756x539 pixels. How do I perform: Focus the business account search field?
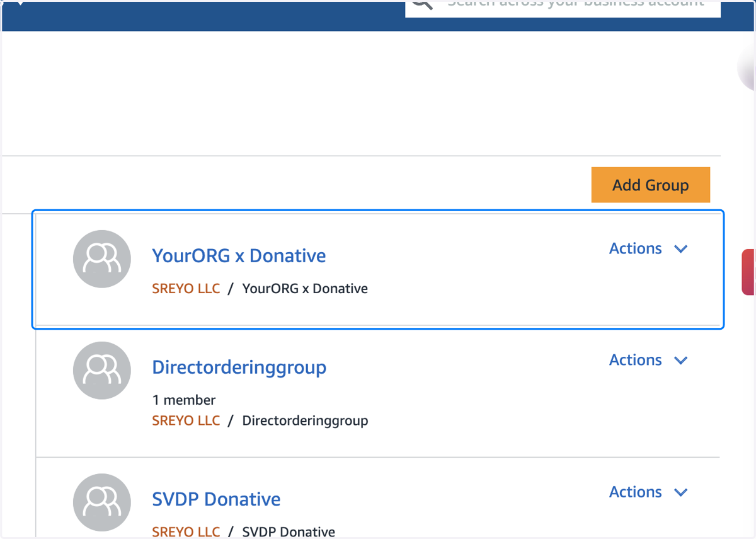pos(563,8)
